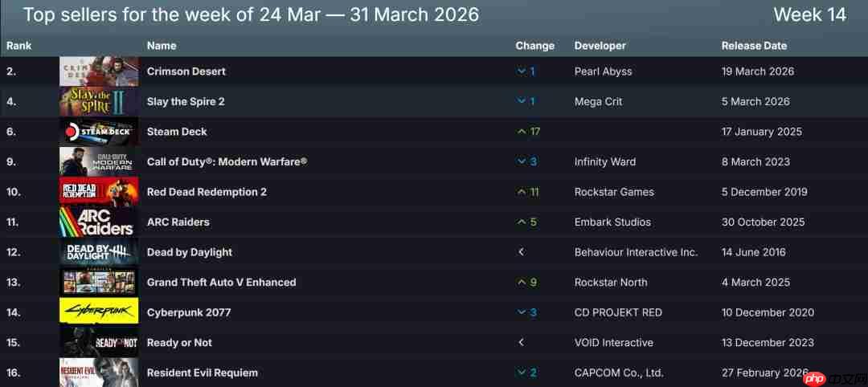Screen dimensions: 868x387
Task: Click the up-arrow change icon for Red Dead Redemption 2
Action: (x=521, y=192)
